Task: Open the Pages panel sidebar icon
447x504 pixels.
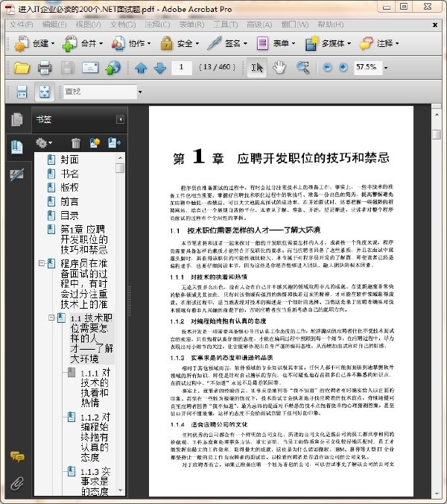Action: click(x=16, y=119)
